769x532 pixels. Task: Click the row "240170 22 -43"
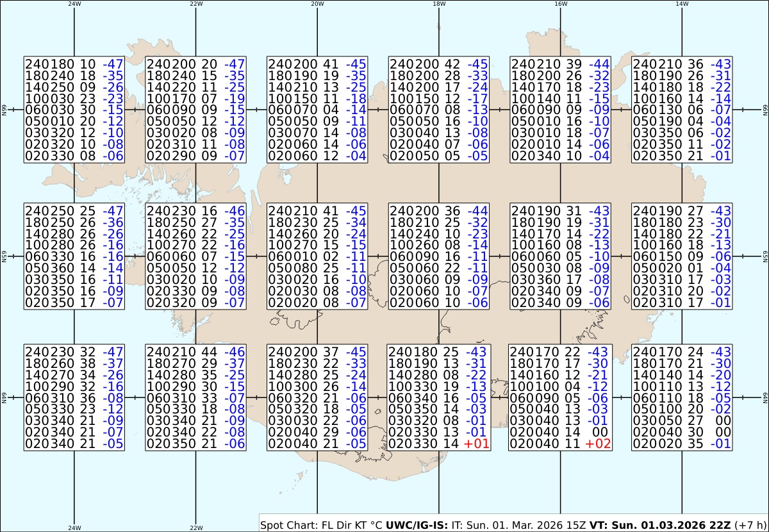tap(560, 351)
